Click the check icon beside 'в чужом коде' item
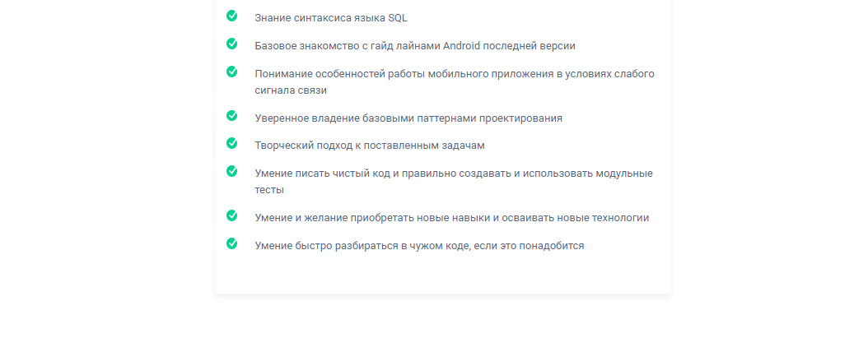Viewport: 868px width, 338px height. coord(232,243)
